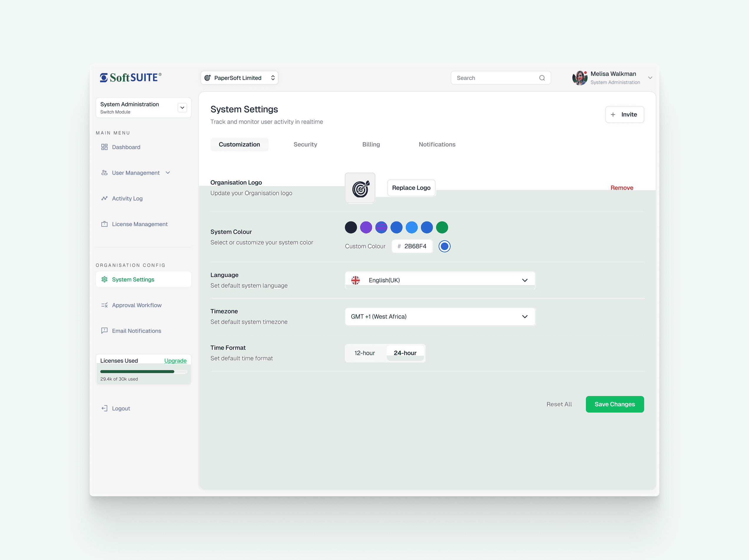Click the Dashboard grid icon
The width and height of the screenshot is (749, 560).
[104, 147]
